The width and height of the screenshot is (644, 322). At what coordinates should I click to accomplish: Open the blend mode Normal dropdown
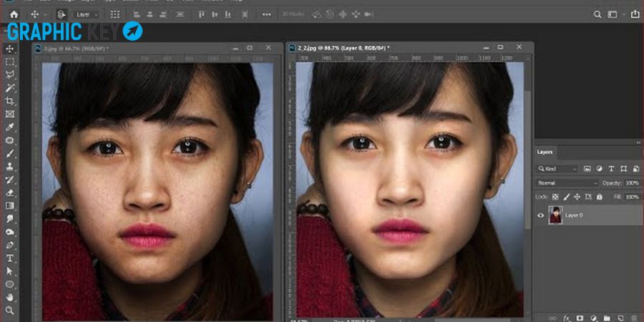567,182
